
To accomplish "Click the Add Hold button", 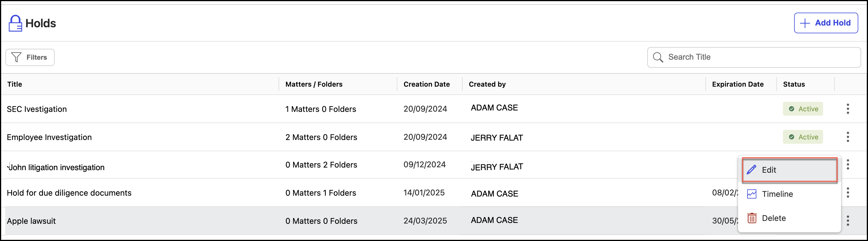I will [x=826, y=23].
